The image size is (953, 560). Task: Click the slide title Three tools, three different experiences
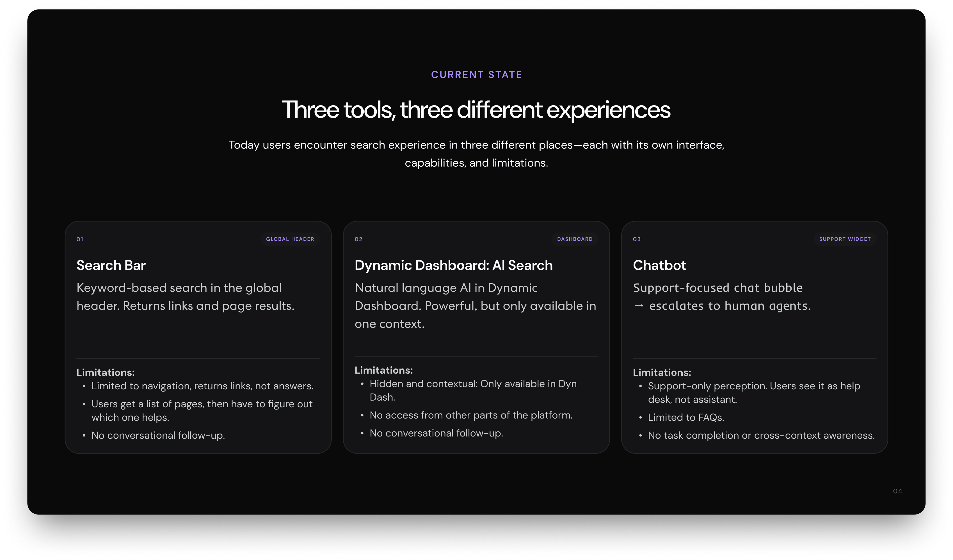click(x=477, y=110)
